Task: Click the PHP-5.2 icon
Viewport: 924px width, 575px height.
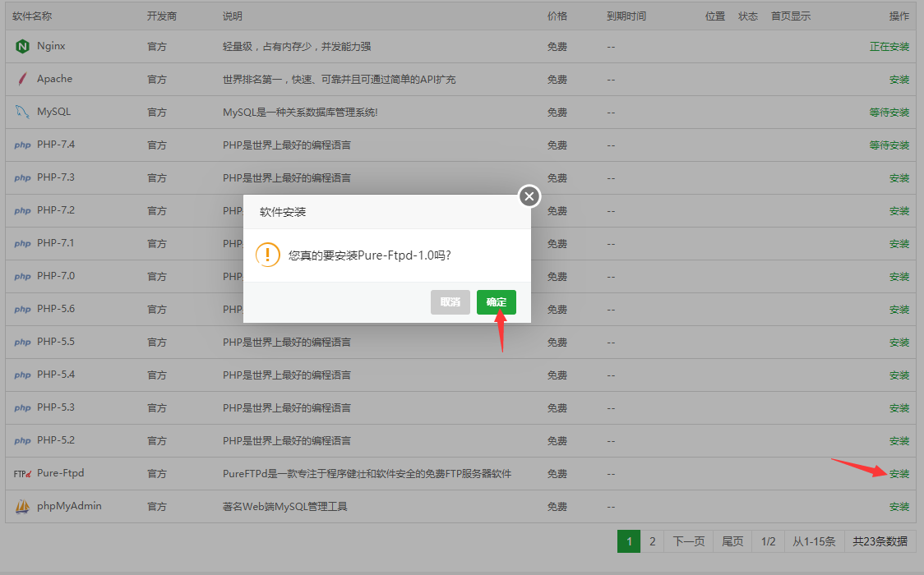Action: (22, 440)
